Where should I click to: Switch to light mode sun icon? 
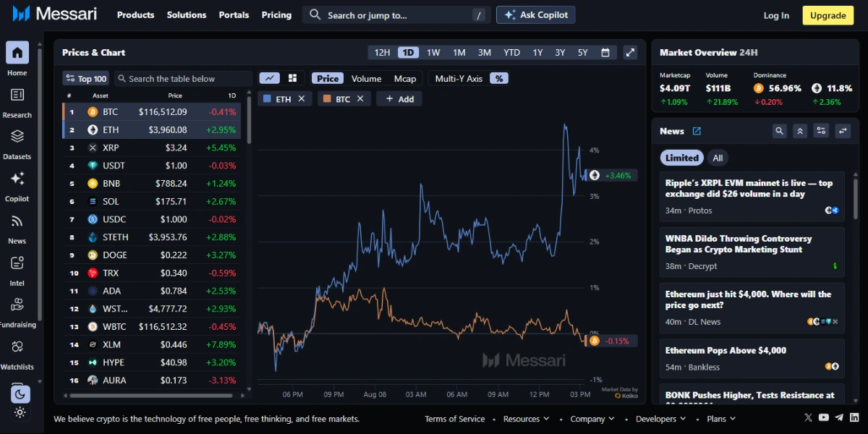(20, 412)
